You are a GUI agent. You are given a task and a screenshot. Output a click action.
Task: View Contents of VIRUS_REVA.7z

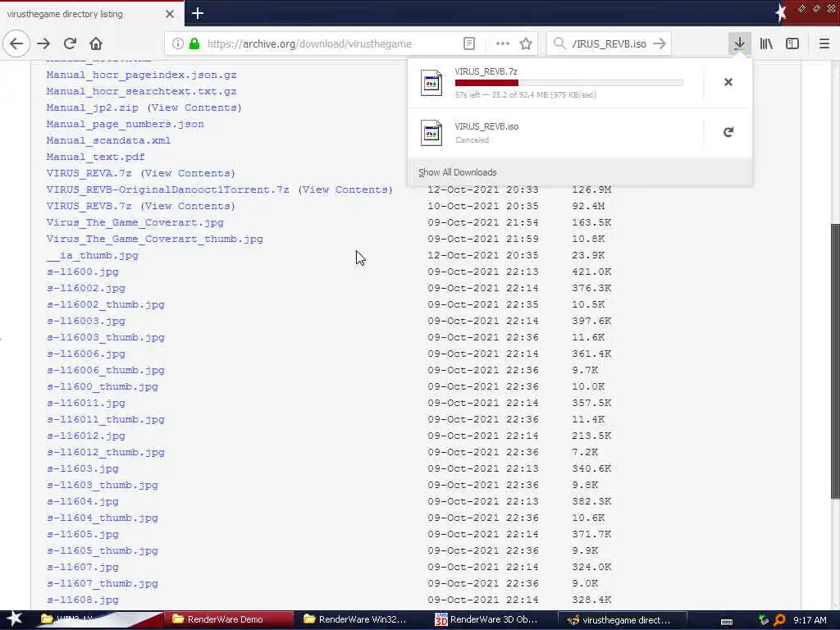[x=188, y=173]
